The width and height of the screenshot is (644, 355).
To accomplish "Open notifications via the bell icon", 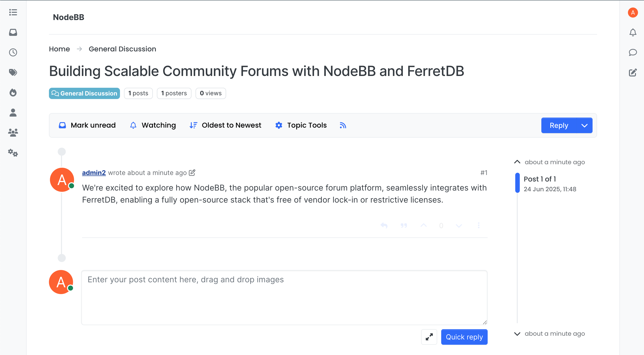I will pos(633,32).
